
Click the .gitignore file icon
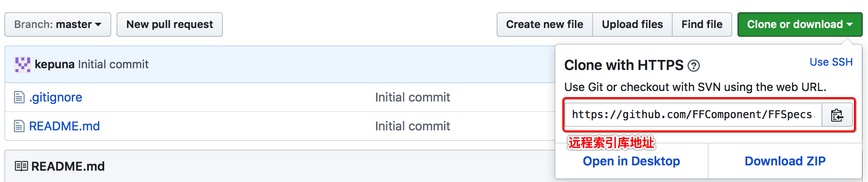pos(19,97)
